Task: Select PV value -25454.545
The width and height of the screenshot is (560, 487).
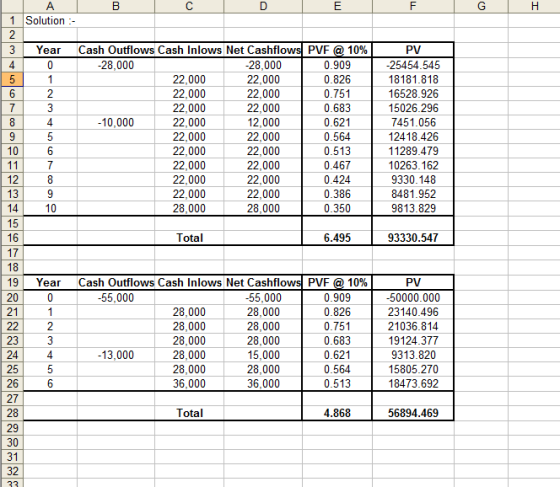Action: point(413,65)
